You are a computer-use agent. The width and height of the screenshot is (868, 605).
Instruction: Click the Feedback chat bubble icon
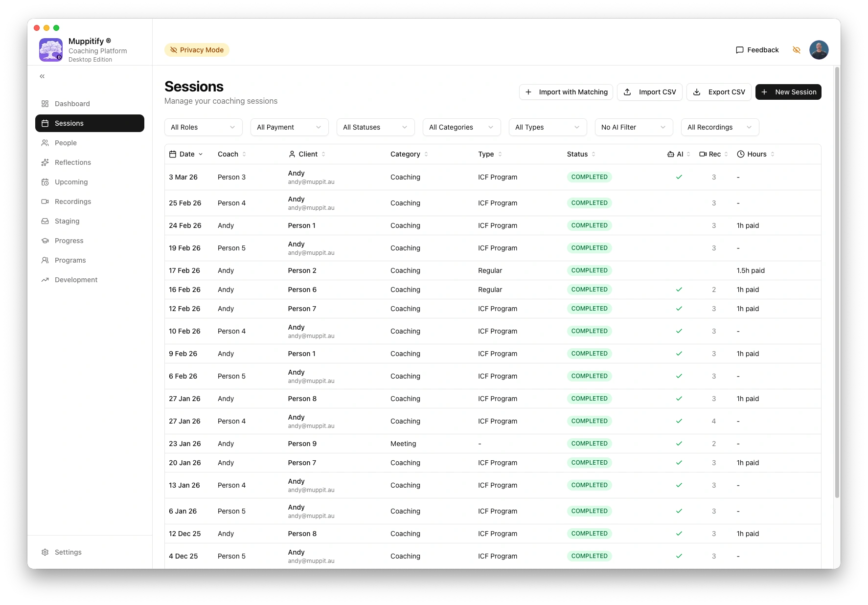point(739,50)
